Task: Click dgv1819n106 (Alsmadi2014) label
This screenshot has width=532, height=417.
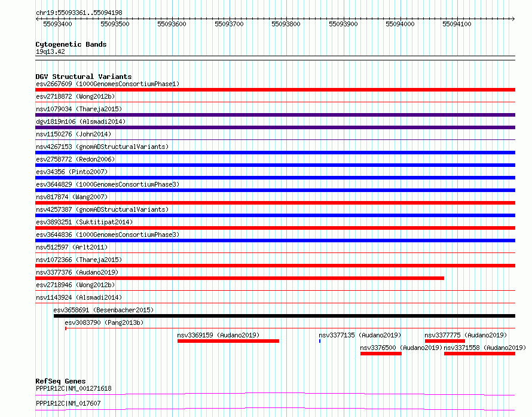Action: (81, 121)
